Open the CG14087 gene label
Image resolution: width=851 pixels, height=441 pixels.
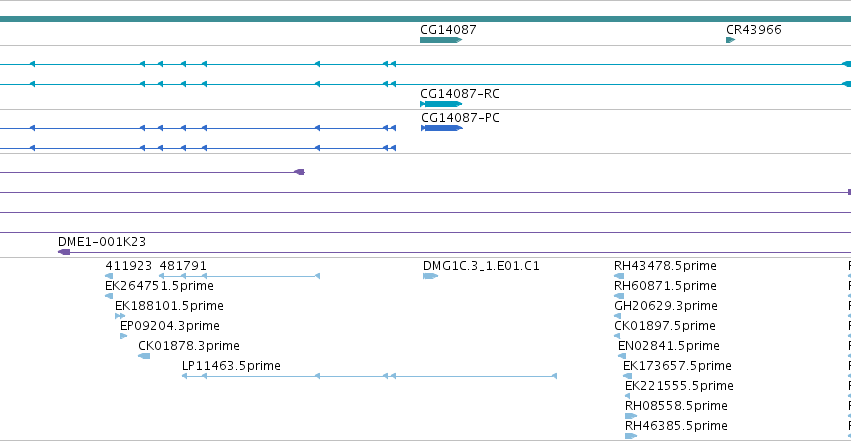(448, 29)
